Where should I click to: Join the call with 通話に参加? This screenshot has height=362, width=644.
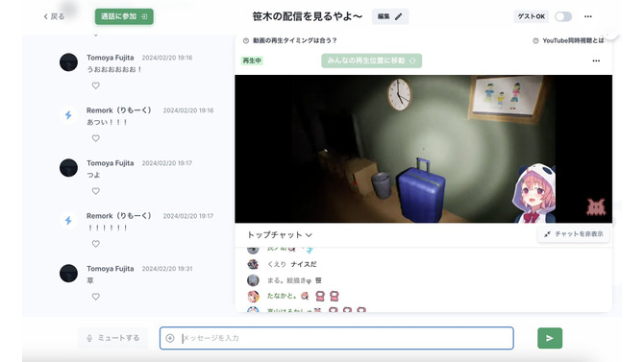point(124,16)
